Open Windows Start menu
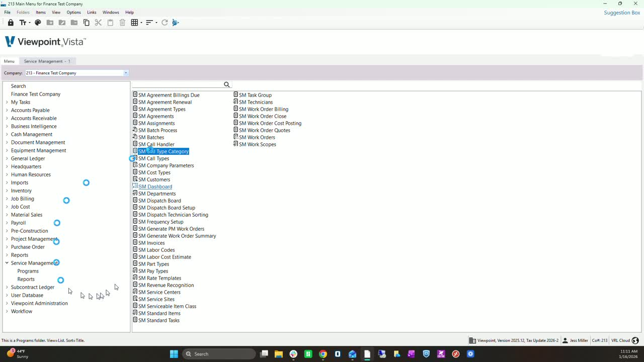644x362 pixels. coord(174,354)
